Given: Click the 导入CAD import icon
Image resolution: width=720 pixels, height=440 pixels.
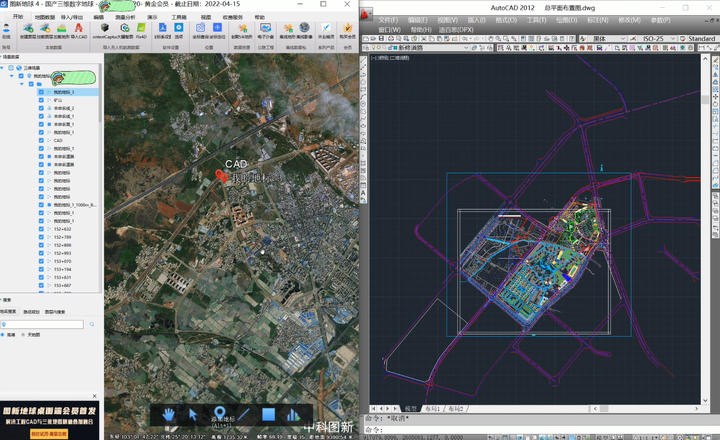Looking at the screenshot, I should (x=79, y=30).
